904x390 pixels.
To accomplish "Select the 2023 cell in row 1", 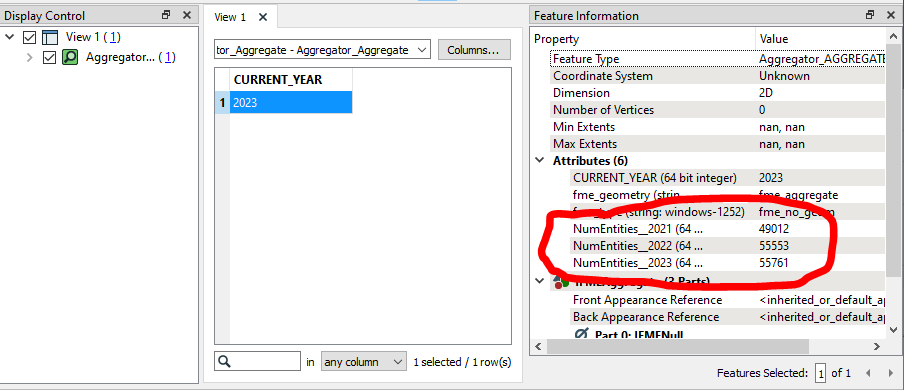I will pos(291,103).
